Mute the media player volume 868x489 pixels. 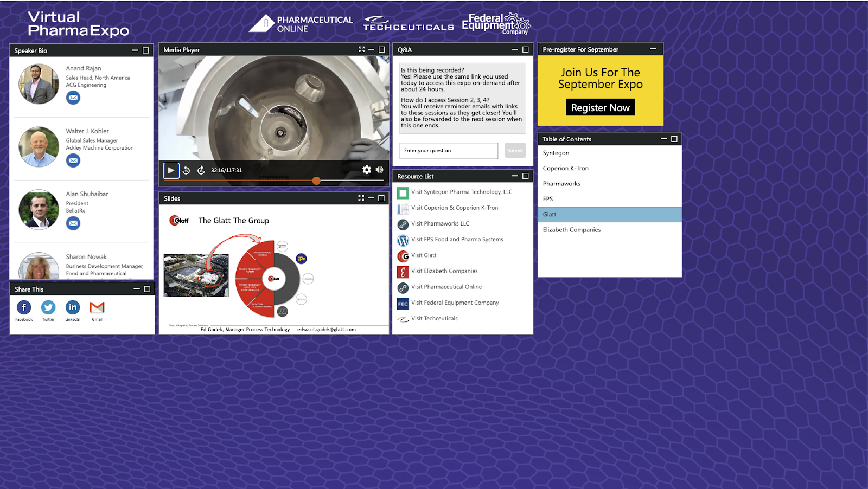379,170
